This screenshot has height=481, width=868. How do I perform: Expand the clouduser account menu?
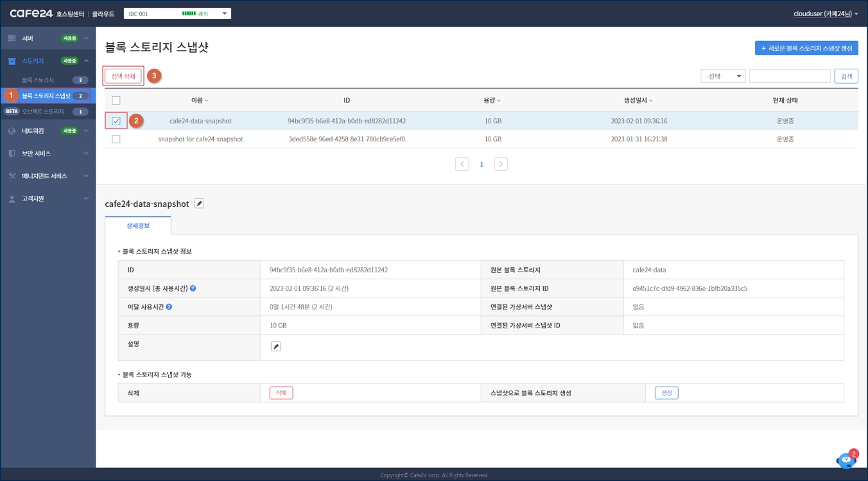point(826,13)
